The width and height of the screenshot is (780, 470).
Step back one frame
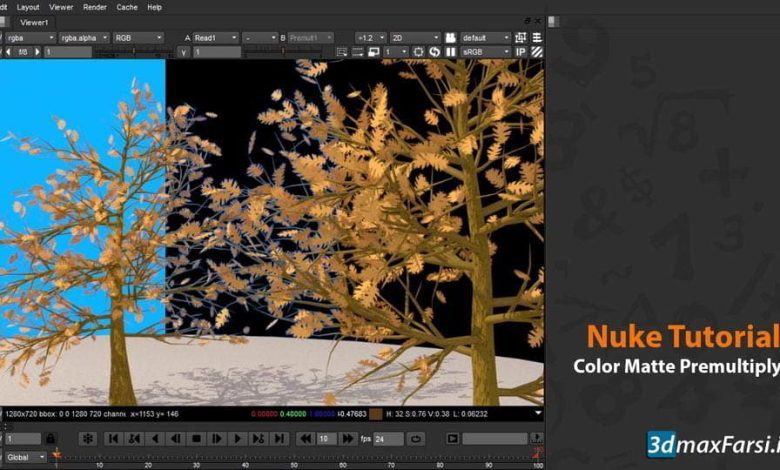(176, 439)
